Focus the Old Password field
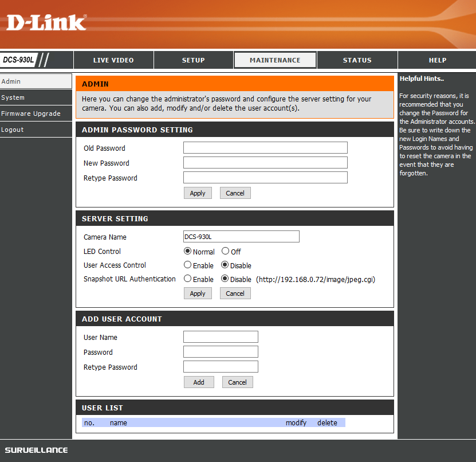Viewport: 476px width, 462px height. (x=265, y=148)
